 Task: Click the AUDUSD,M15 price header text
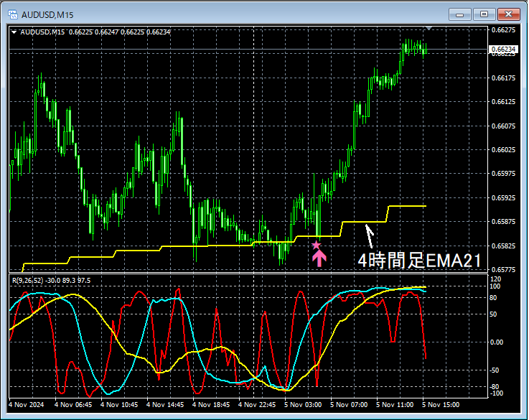click(95, 32)
